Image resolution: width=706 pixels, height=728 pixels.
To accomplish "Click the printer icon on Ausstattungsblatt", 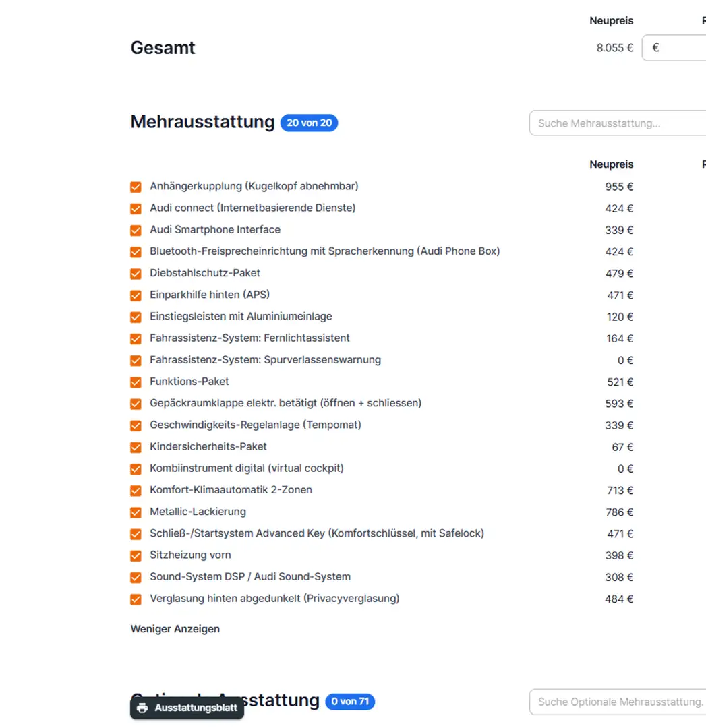I will point(142,708).
